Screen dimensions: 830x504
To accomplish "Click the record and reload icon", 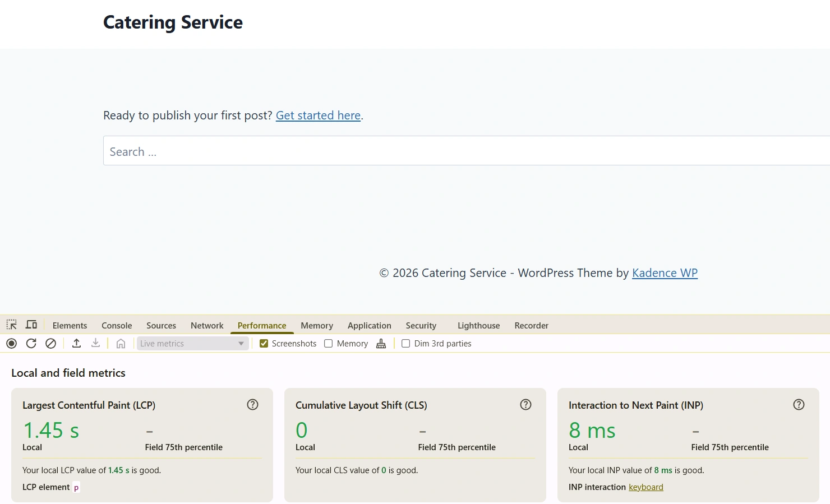I will [x=31, y=343].
